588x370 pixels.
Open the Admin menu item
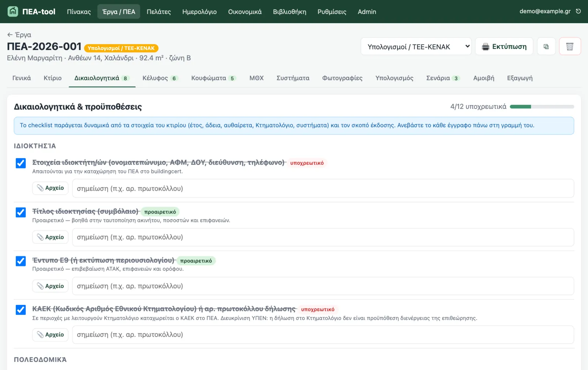pyautogui.click(x=367, y=12)
